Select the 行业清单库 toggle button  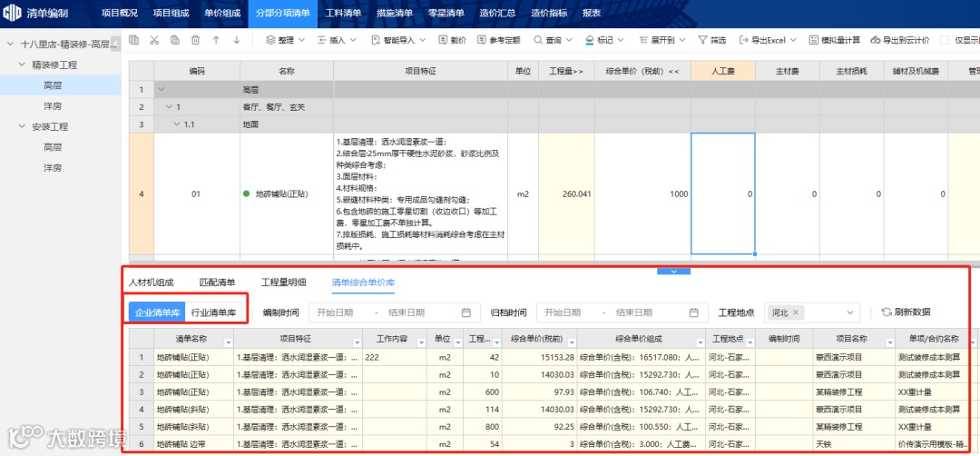pos(213,312)
